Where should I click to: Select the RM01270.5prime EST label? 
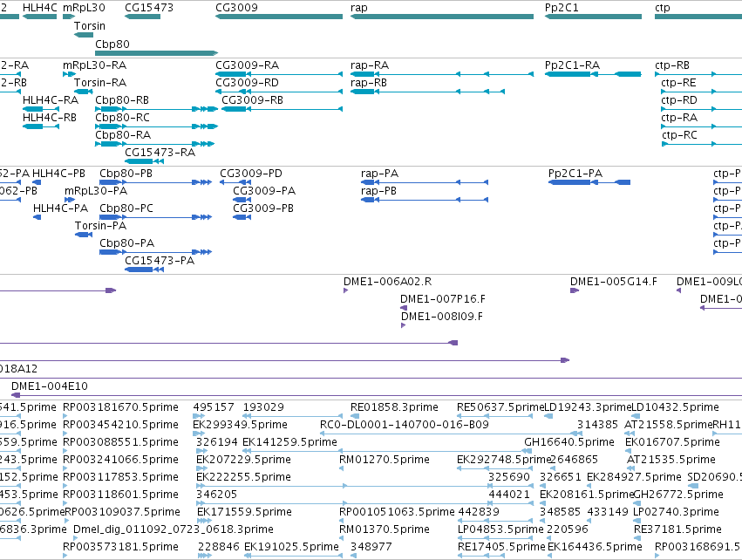(x=385, y=460)
